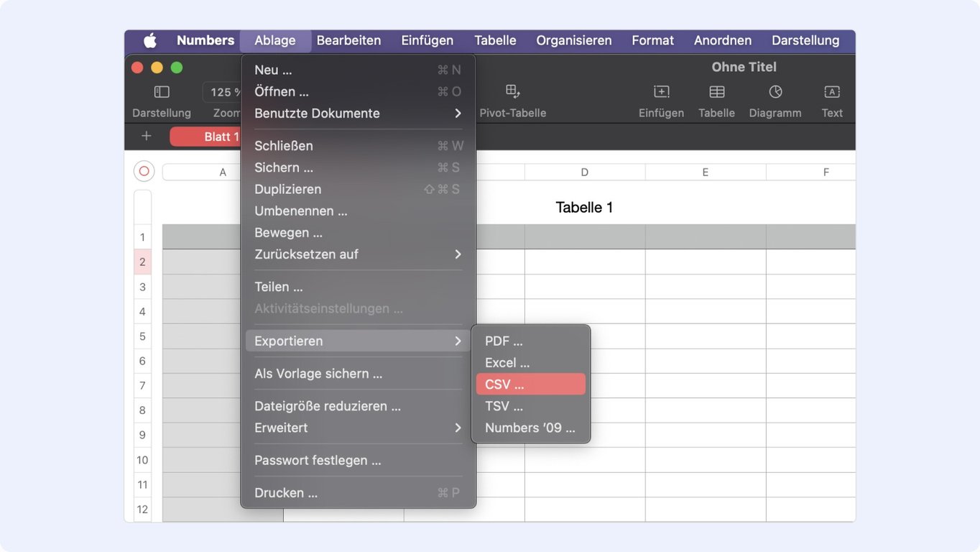Click the Tabelle 1 table title
980x552 pixels.
pos(584,208)
